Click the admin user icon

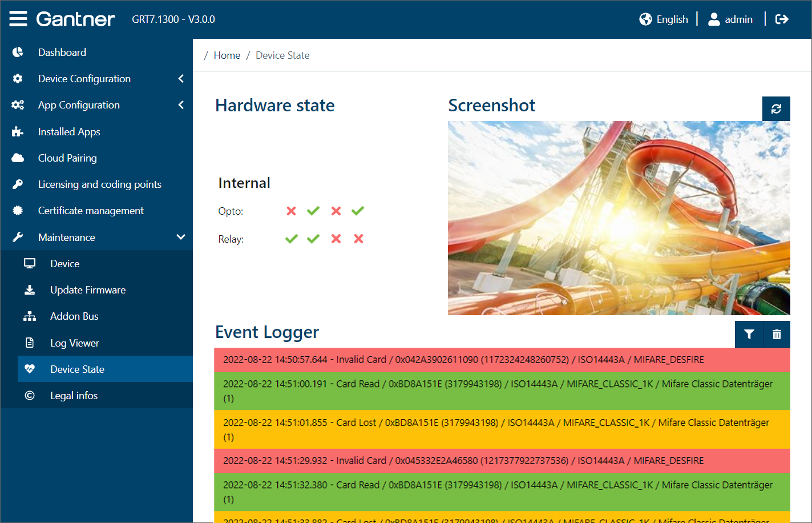714,19
